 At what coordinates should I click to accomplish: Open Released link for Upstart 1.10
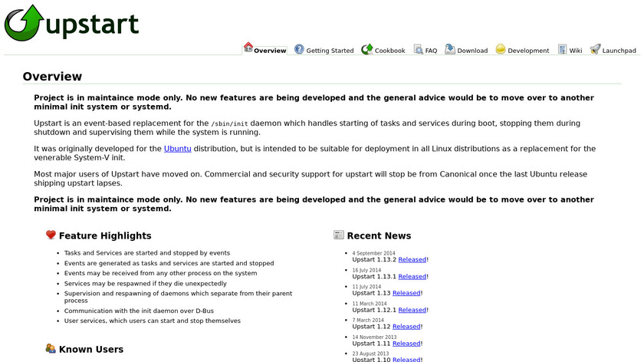point(406,359)
